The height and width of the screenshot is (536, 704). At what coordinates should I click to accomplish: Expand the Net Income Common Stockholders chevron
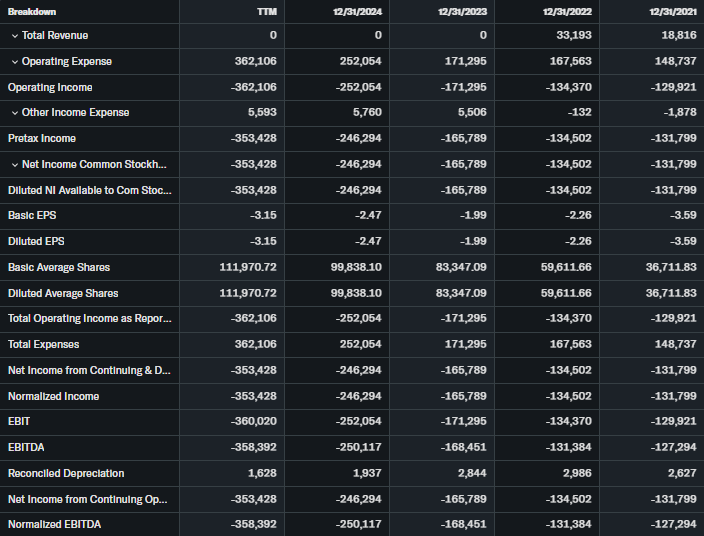coord(14,165)
